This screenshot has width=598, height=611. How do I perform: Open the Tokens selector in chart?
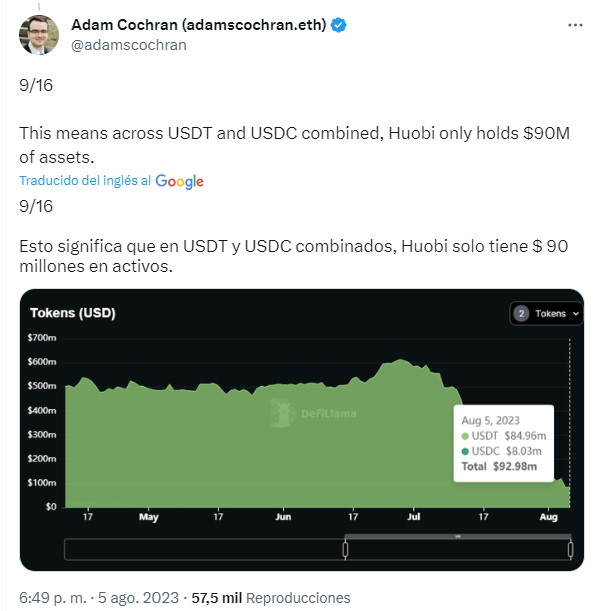[546, 314]
